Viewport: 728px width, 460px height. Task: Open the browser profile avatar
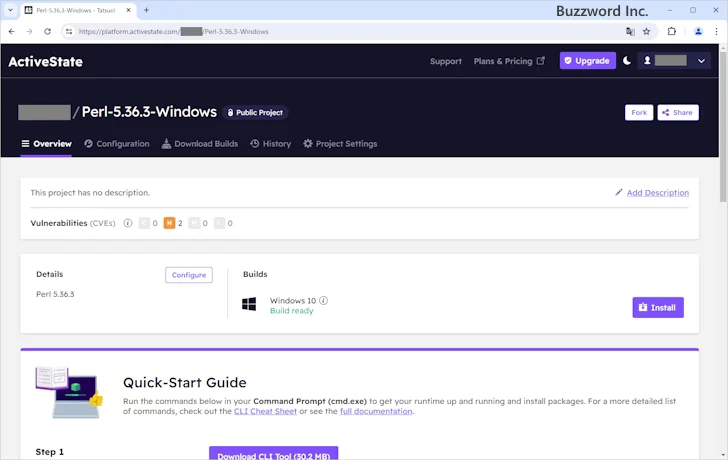click(698, 32)
